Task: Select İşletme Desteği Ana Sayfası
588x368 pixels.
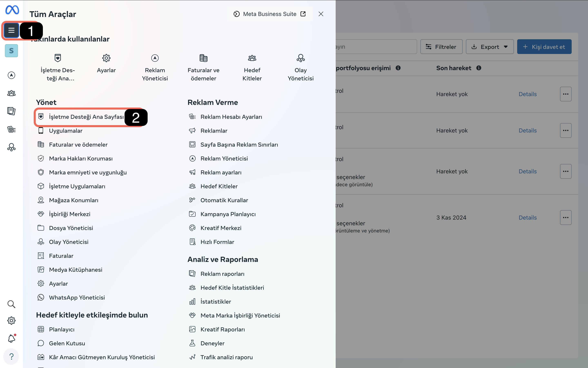Action: pos(81,117)
